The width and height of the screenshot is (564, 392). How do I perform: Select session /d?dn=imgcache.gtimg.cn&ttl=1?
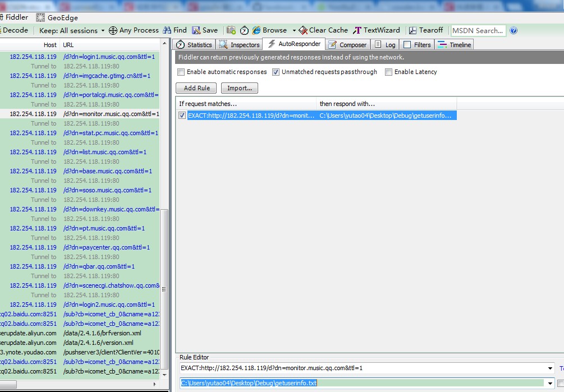(x=80, y=76)
